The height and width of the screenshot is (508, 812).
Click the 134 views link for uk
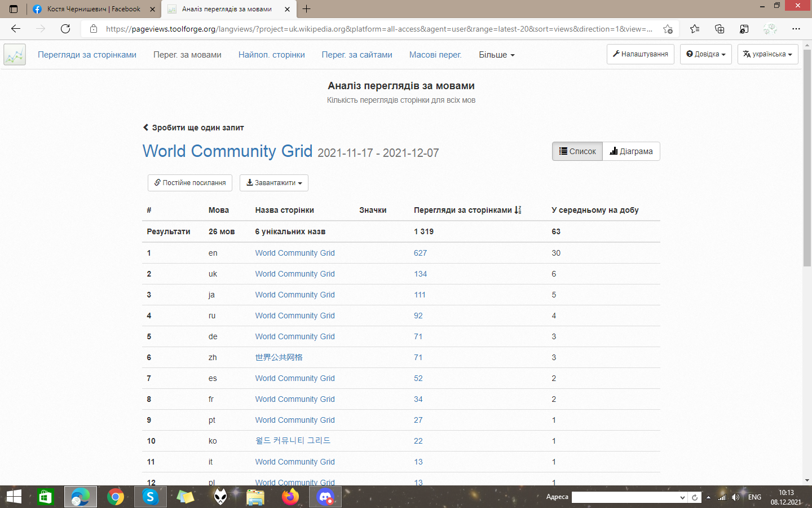click(x=420, y=274)
